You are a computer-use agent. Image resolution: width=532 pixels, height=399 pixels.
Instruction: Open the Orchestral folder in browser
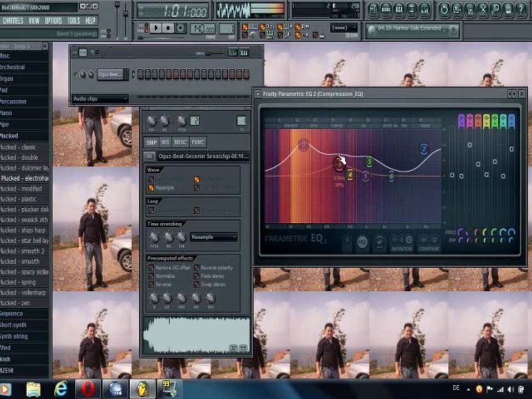point(24,67)
